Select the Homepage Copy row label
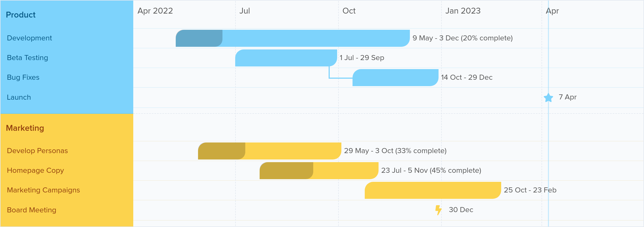Screen dimensions: 644x227 click(36, 170)
